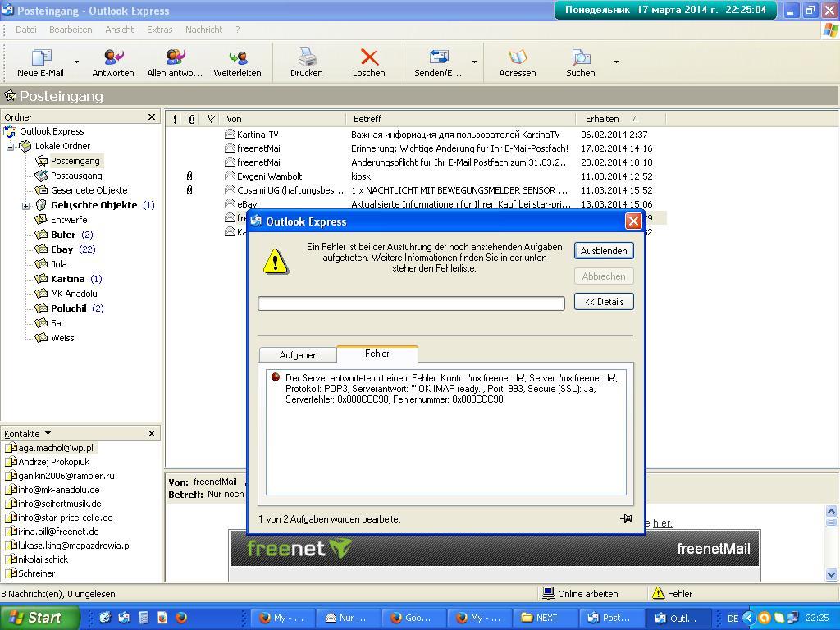Open the Datei menu
840x630 pixels.
click(26, 30)
